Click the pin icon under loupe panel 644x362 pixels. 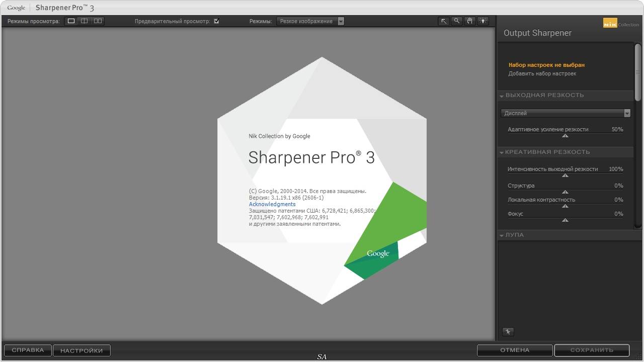tap(508, 332)
